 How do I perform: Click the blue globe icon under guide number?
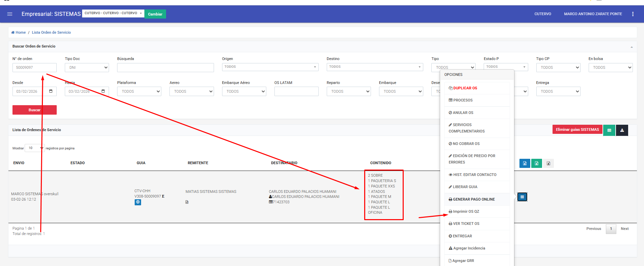tap(138, 202)
